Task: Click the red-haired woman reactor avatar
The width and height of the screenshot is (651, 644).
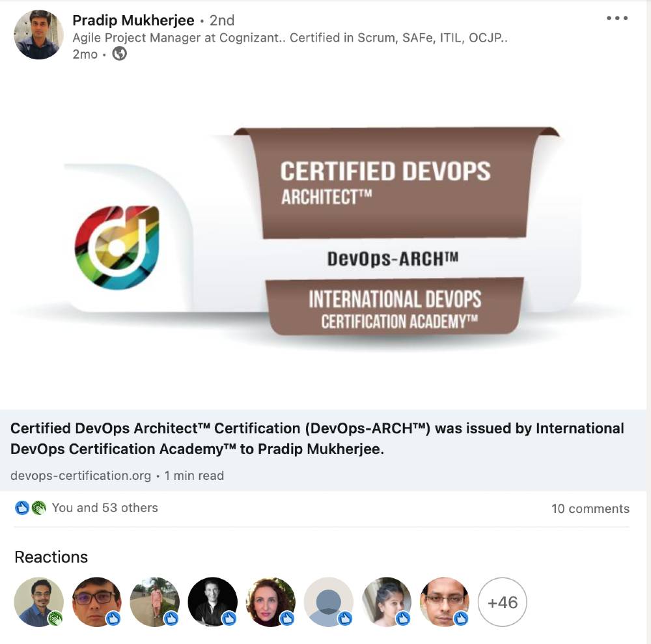Action: (x=271, y=602)
